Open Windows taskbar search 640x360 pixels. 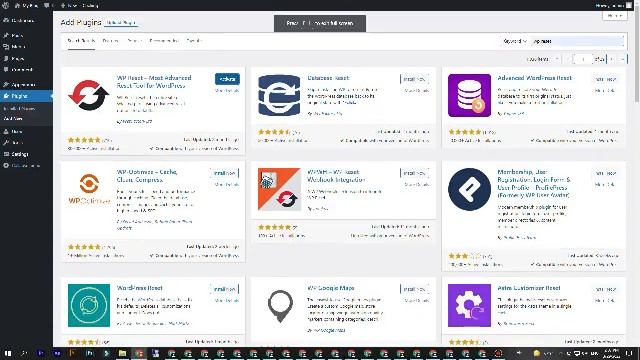click(24, 353)
